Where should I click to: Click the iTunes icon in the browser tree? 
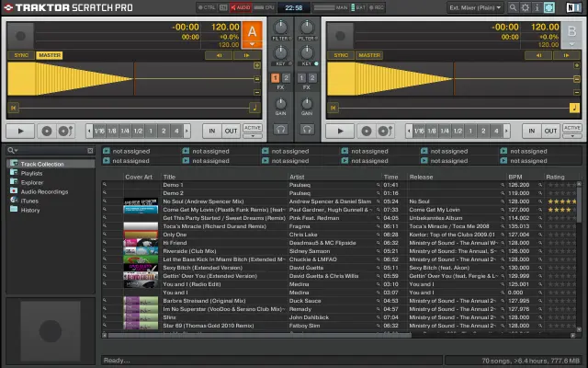pos(14,201)
